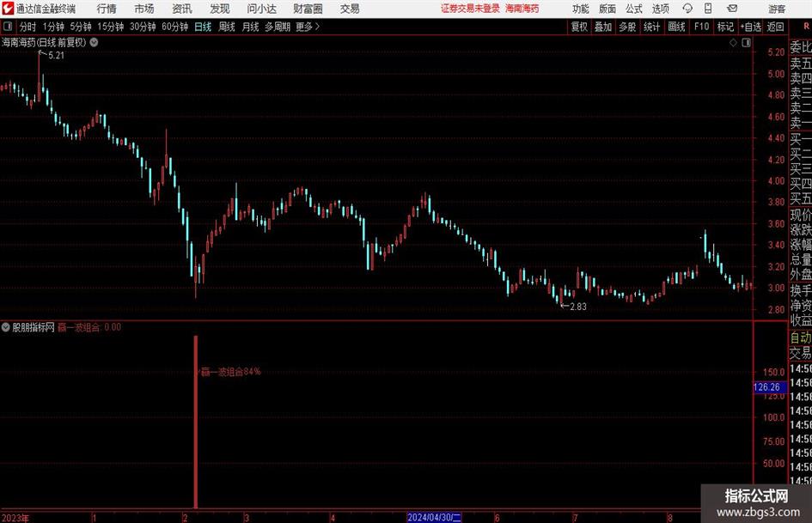Open the 多周期 multi-period view
Image resolution: width=812 pixels, height=523 pixels.
[x=278, y=27]
